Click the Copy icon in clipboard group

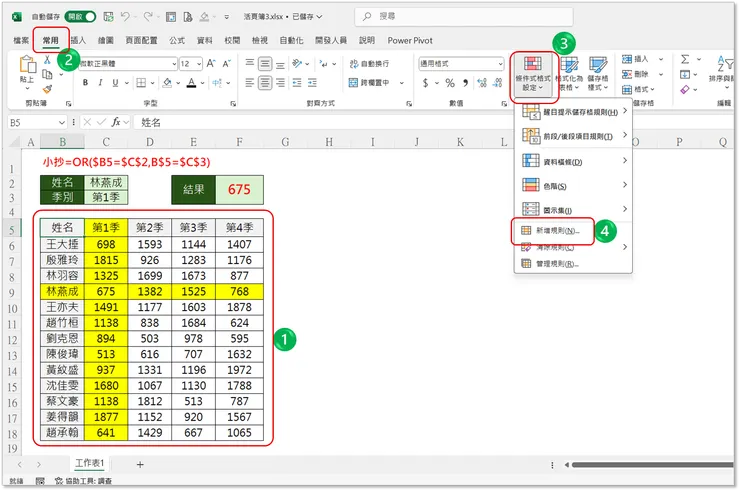pyautogui.click(x=47, y=74)
